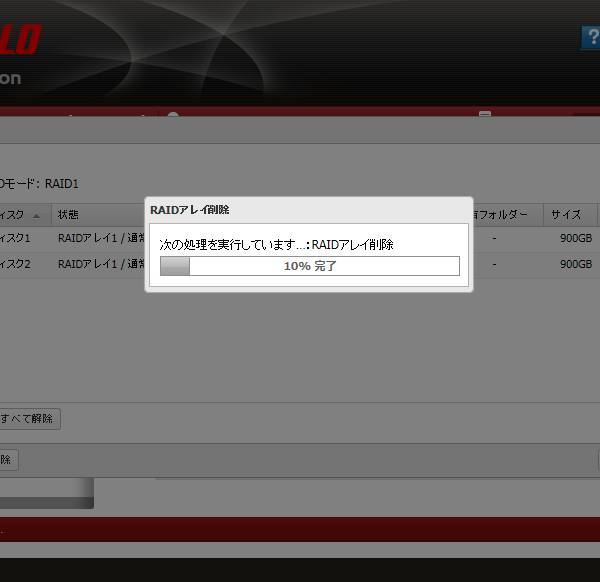
Task: Sort by the サイズ column header
Action: coord(565,215)
